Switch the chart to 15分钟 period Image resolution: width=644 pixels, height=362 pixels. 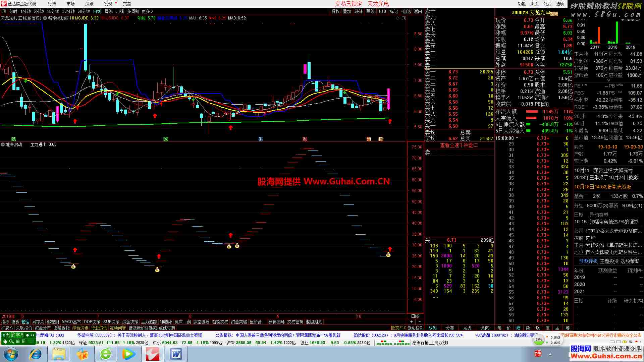tap(53, 11)
